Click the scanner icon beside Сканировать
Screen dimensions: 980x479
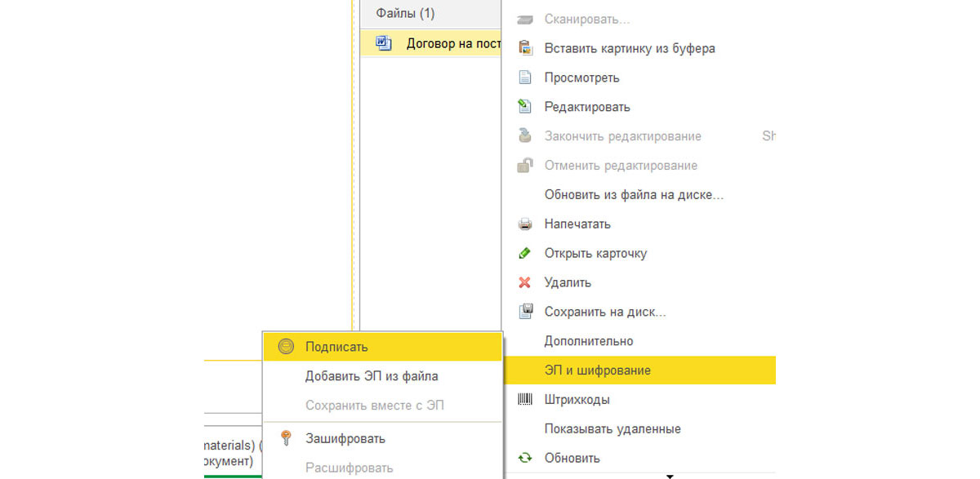tap(525, 19)
